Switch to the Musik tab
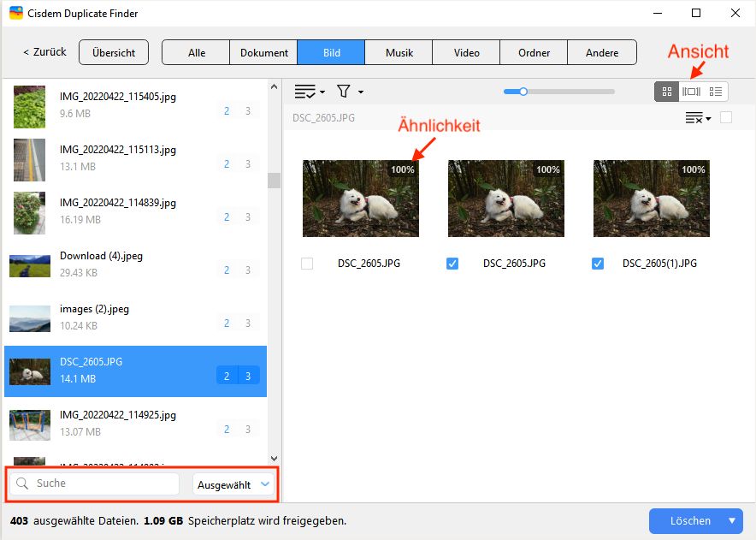The height and width of the screenshot is (540, 756). click(x=399, y=52)
